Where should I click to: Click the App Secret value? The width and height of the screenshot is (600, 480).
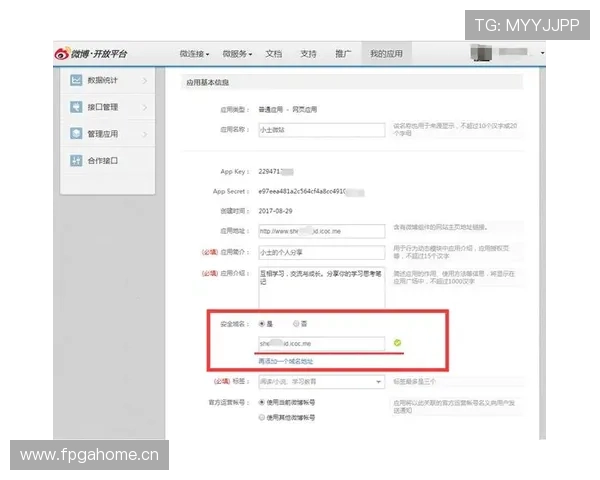[x=311, y=191]
